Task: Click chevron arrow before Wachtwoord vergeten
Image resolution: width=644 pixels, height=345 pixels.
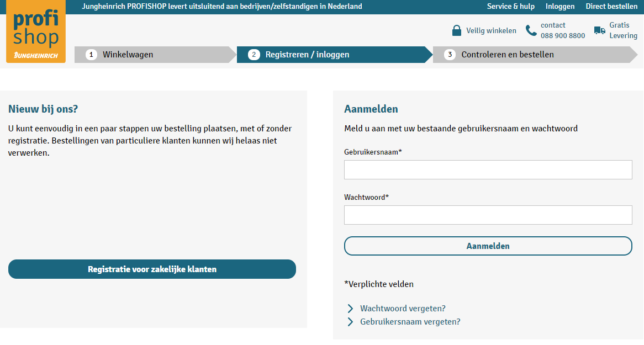Action: 350,309
